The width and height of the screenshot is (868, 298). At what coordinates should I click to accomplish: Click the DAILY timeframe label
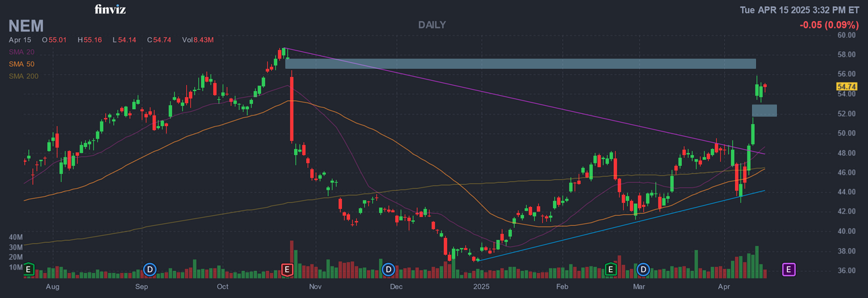432,25
